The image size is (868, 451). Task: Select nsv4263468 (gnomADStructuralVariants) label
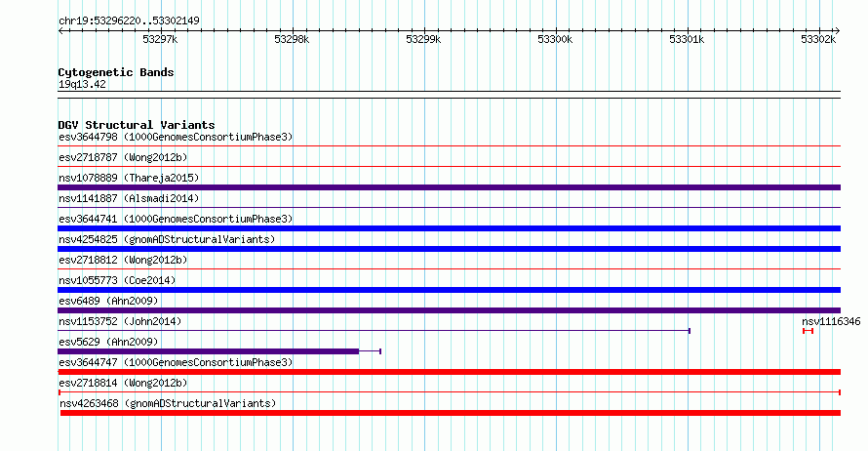168,403
